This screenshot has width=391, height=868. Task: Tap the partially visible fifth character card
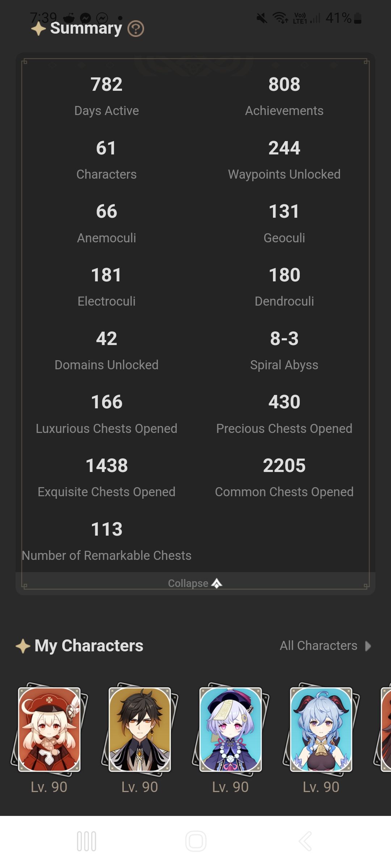[x=385, y=729]
